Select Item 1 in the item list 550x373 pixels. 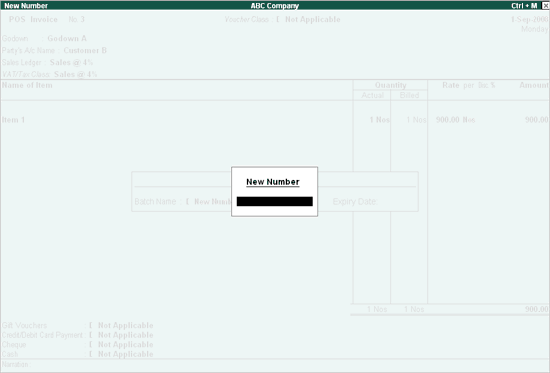(x=13, y=120)
